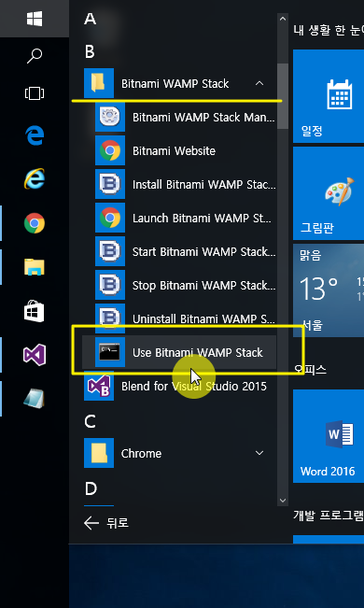Jump via letter B header

pyautogui.click(x=90, y=51)
